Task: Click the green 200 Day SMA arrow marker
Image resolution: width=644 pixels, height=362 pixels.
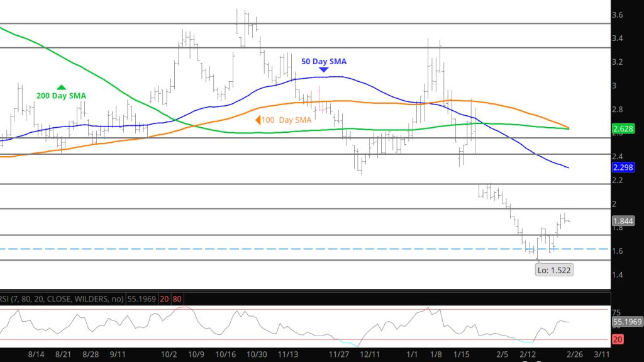Action: [62, 88]
